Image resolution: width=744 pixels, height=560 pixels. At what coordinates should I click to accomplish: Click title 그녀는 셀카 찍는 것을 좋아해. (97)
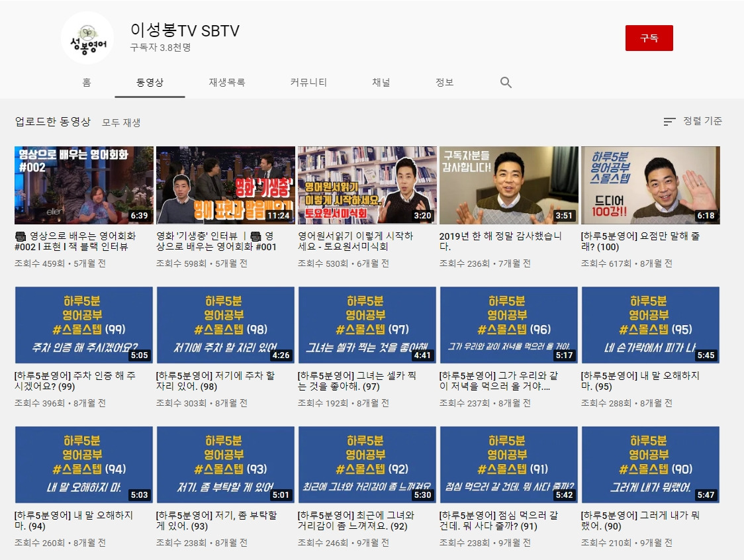pyautogui.click(x=357, y=381)
